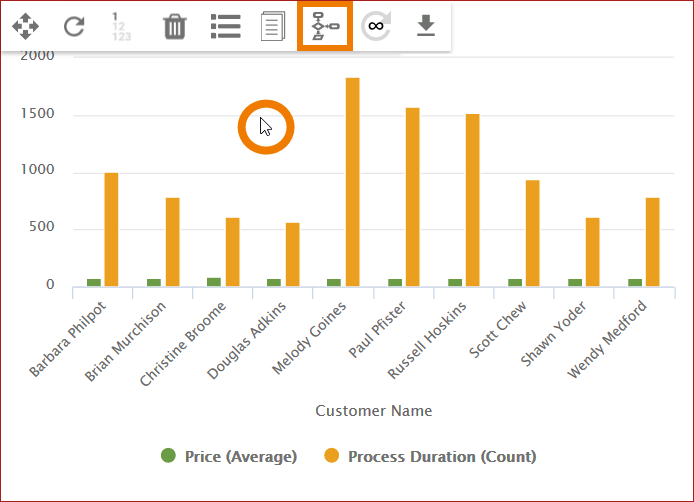Toggle the Price (Average) legend series
This screenshot has height=502, width=694.
[238, 457]
